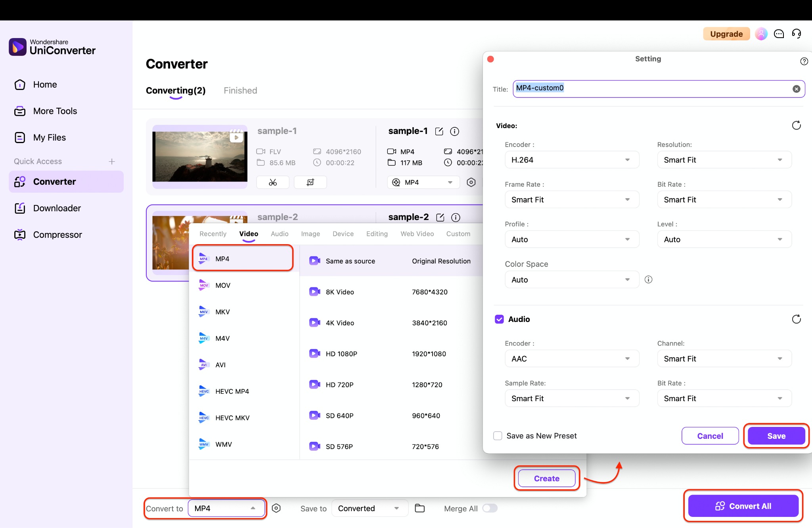The image size is (812, 528).
Task: Reset video settings with refresh icon
Action: 796,126
